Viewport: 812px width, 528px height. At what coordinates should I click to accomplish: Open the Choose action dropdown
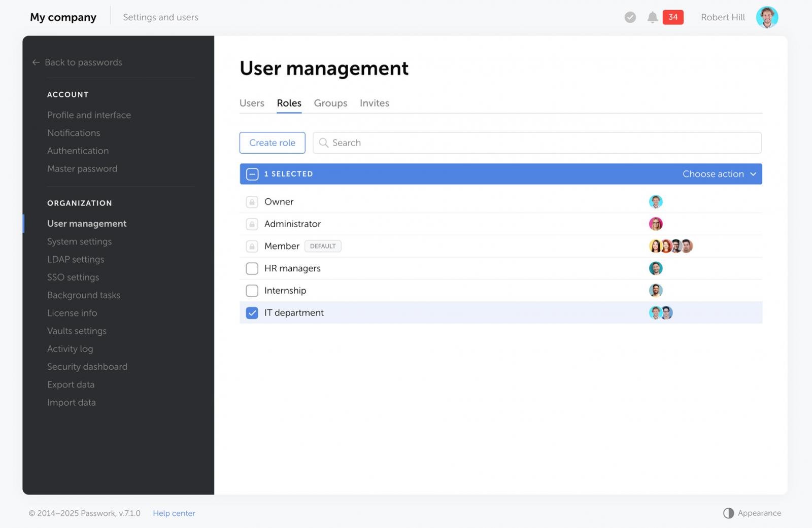pyautogui.click(x=719, y=173)
